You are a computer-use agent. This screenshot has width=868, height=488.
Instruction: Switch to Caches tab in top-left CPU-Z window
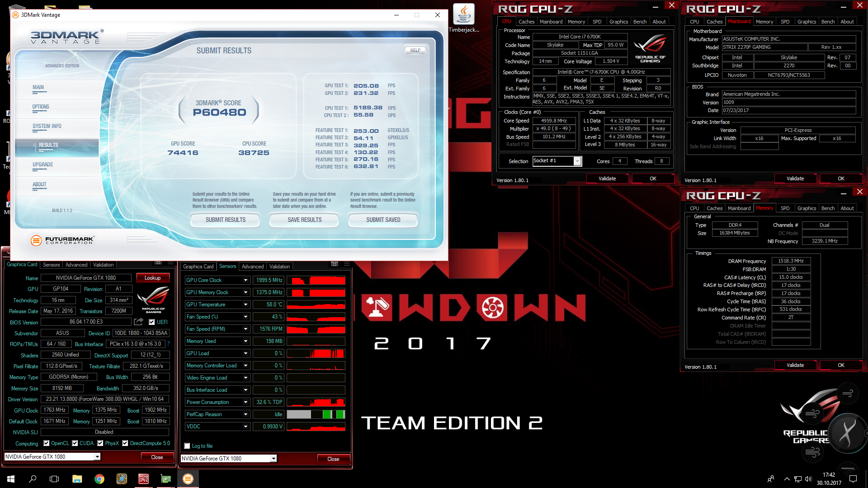(526, 22)
